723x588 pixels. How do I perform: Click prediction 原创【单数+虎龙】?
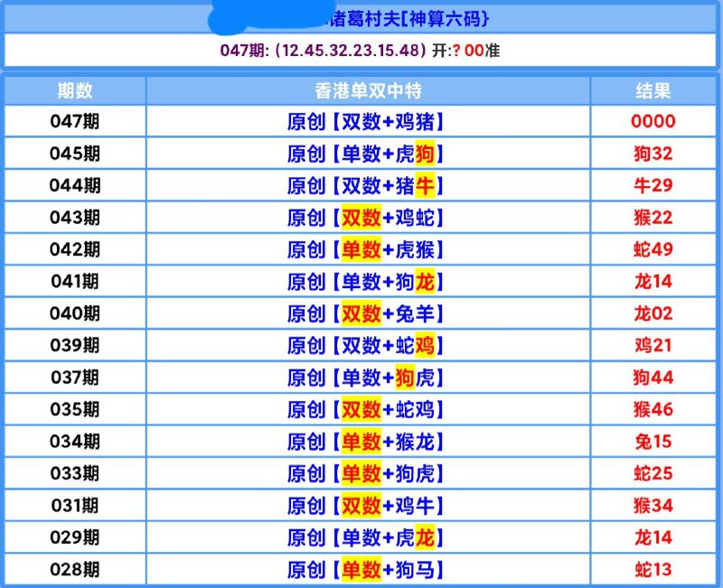(366, 537)
